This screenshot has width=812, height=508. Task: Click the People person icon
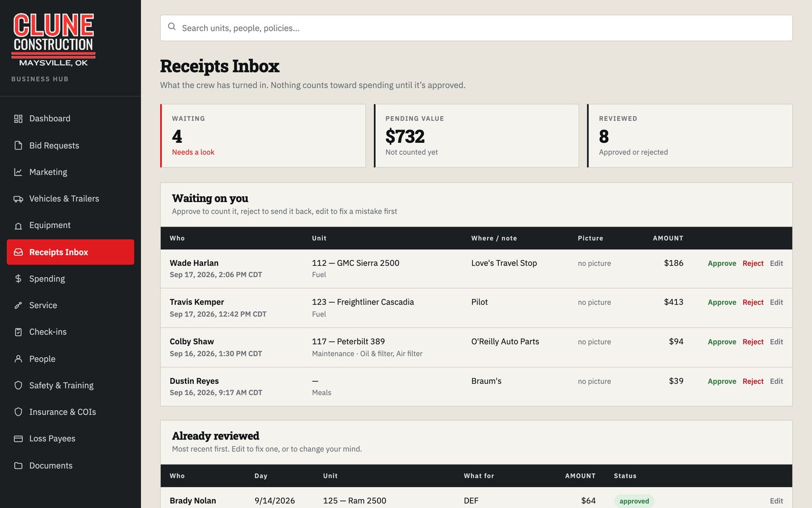18,359
